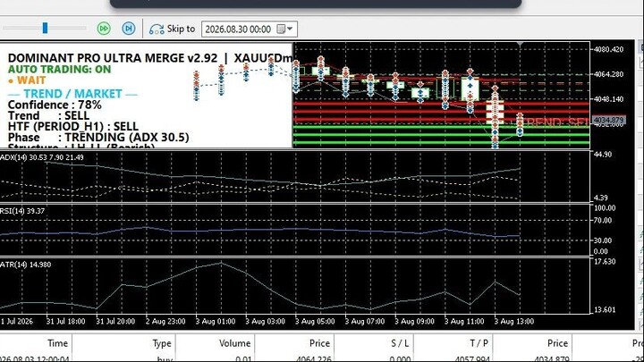
Task: Click the AUTO TRADING: ON label
Action: (x=60, y=69)
